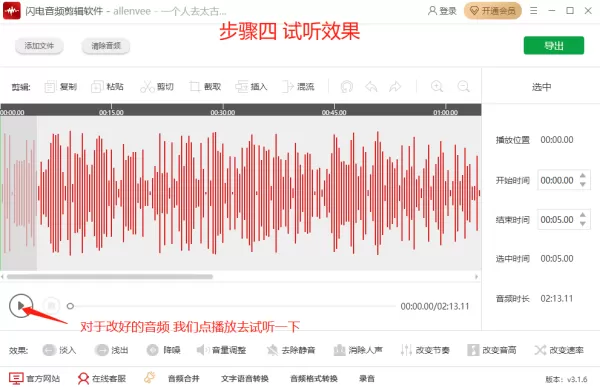Click the audio duration value 02:13.11
This screenshot has height=387, width=600.
click(x=557, y=299)
